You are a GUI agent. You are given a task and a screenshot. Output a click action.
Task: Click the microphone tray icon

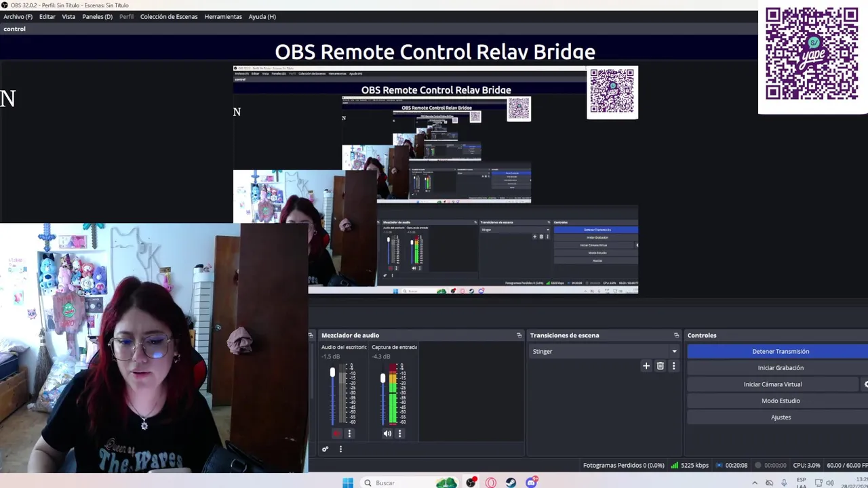785,483
